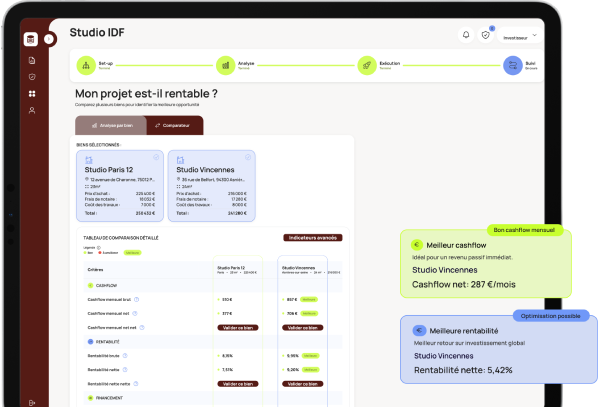
Task: Click the Set-up step circle icon
Action: pyautogui.click(x=86, y=66)
